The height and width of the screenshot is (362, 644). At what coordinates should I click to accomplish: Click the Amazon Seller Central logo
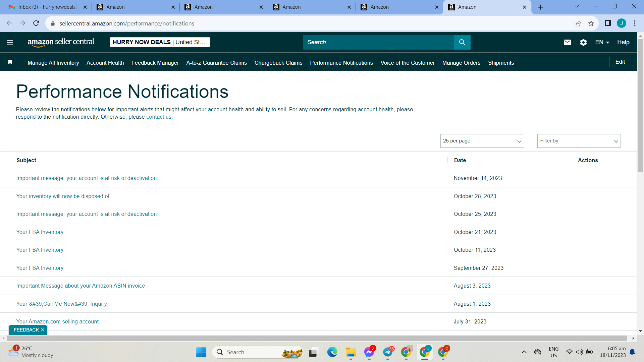tap(61, 42)
